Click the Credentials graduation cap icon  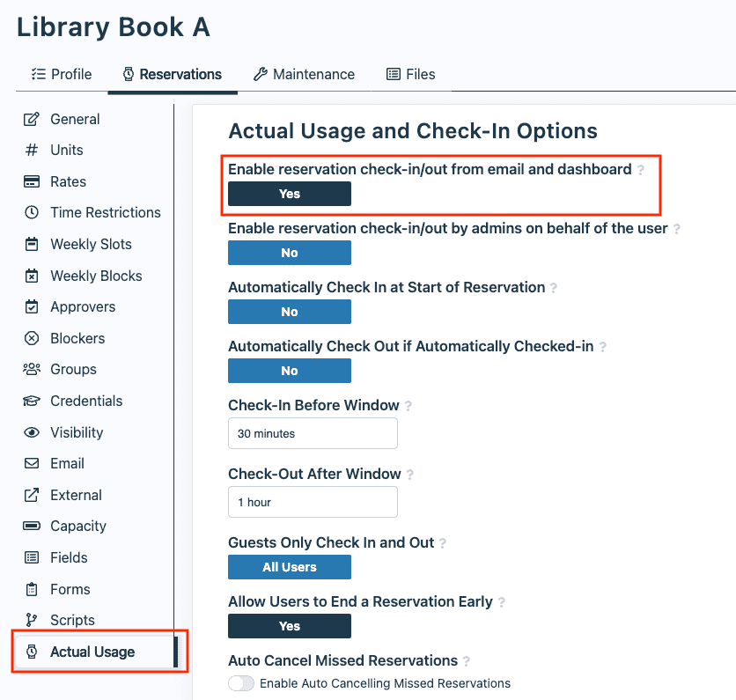[x=32, y=401]
